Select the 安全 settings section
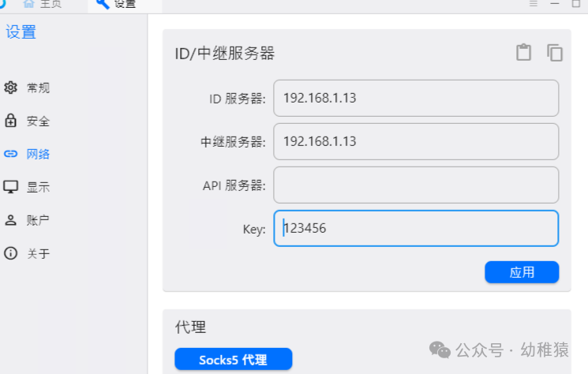Screen dimensions: 588x374 tap(38, 121)
